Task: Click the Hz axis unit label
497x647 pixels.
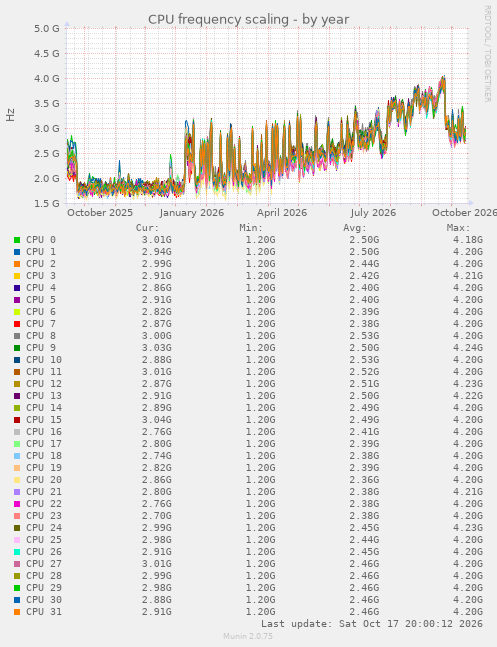Action: pyautogui.click(x=10, y=115)
